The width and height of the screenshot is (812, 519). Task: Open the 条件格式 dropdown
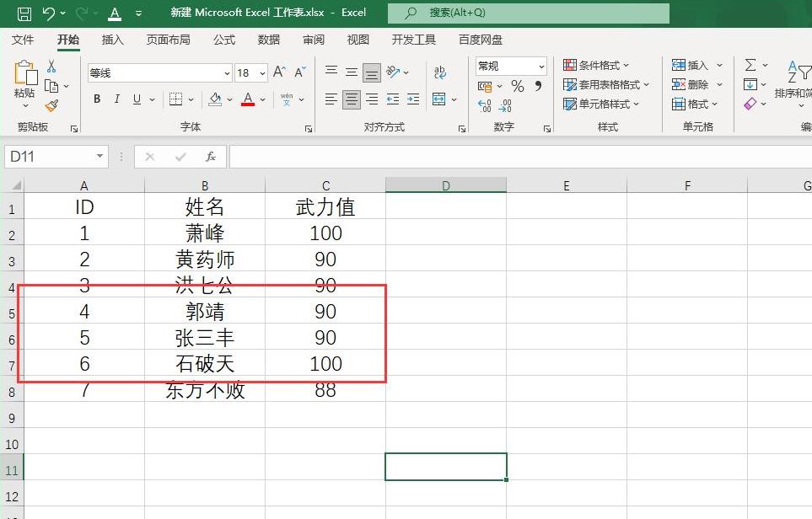point(595,65)
